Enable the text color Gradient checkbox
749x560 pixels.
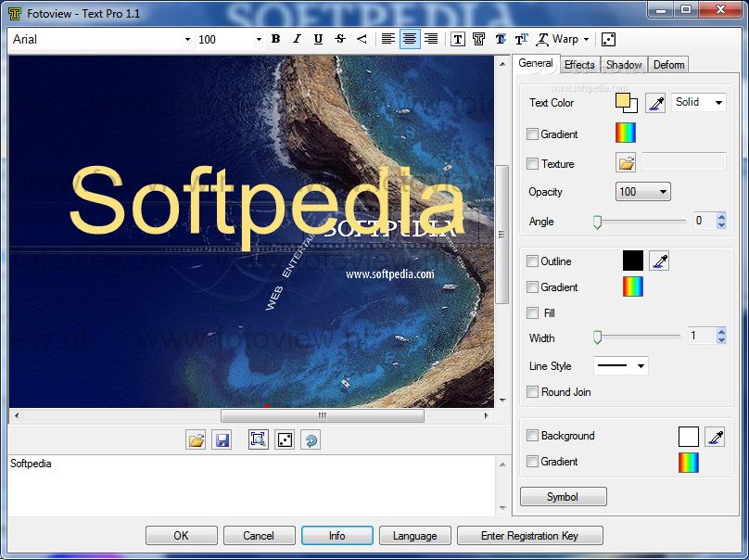point(532,134)
